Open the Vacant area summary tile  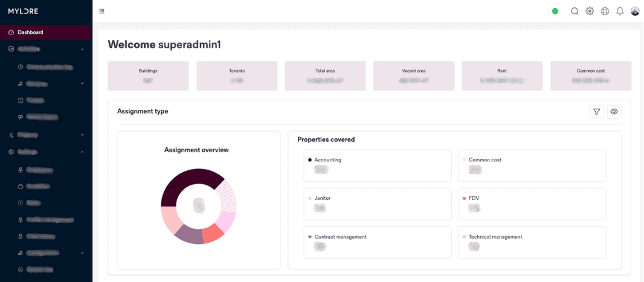(x=414, y=75)
